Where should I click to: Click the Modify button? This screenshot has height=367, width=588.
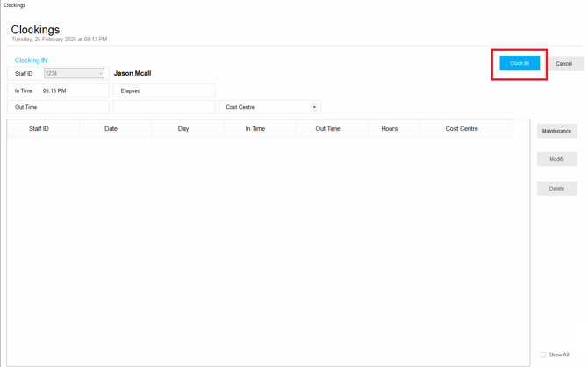click(x=556, y=159)
